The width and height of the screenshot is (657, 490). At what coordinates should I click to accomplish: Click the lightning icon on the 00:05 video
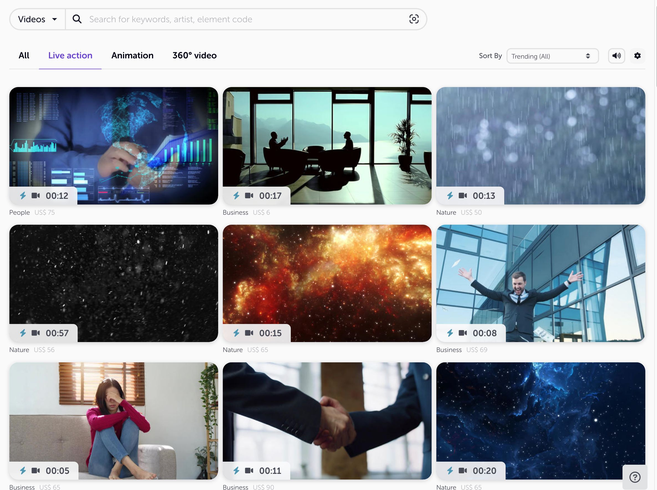23,470
